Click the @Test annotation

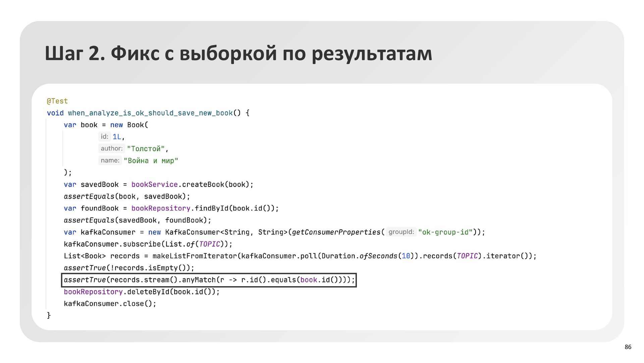57,101
